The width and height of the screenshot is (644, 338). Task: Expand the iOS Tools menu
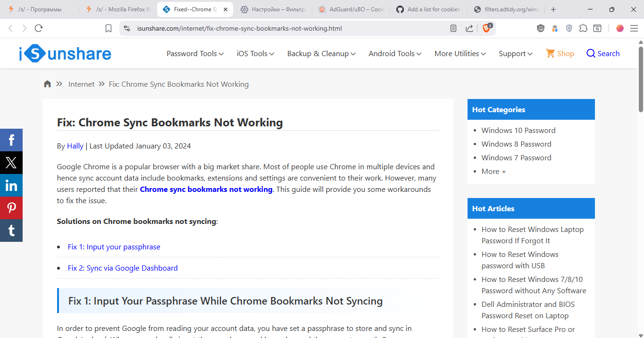tap(256, 54)
